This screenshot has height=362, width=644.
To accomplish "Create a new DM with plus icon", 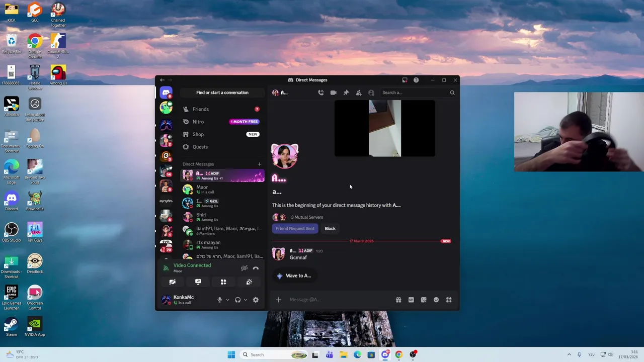I will (x=260, y=164).
